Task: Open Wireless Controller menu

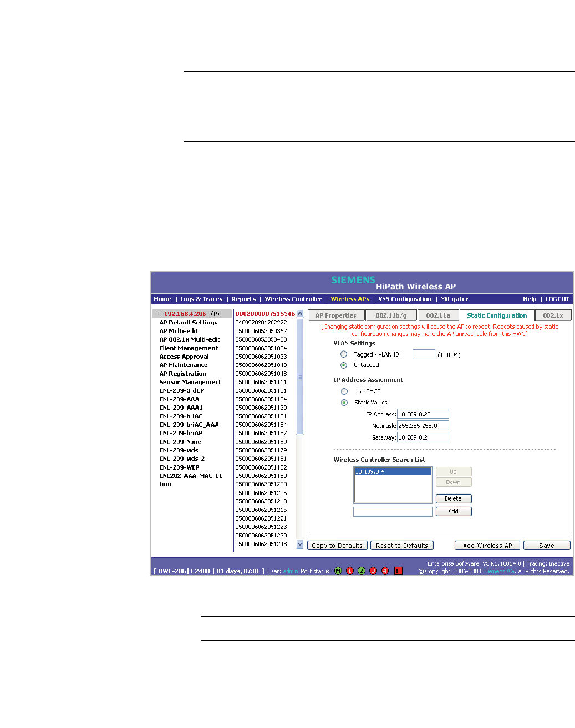Action: [293, 299]
